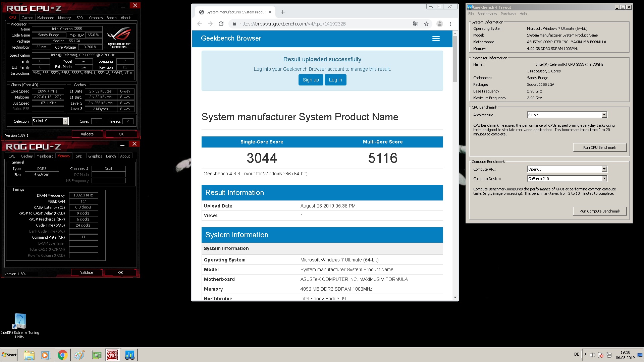Screen dimensions: 644x362
Task: Click the volume speaker tray icon
Action: 593,355
